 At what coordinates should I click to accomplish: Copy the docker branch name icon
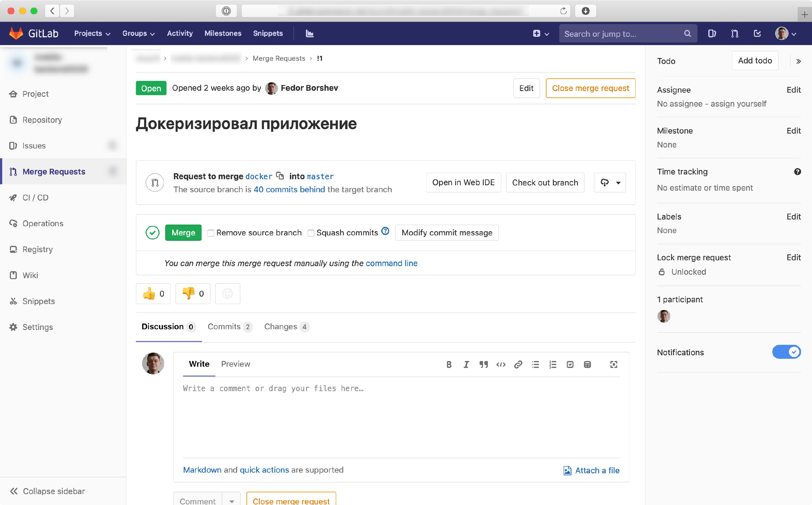pos(280,176)
